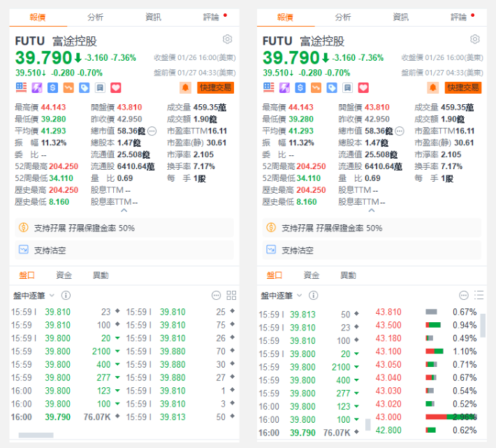Click document note icon in right panel
This screenshot has width=496, height=448.
point(348,87)
